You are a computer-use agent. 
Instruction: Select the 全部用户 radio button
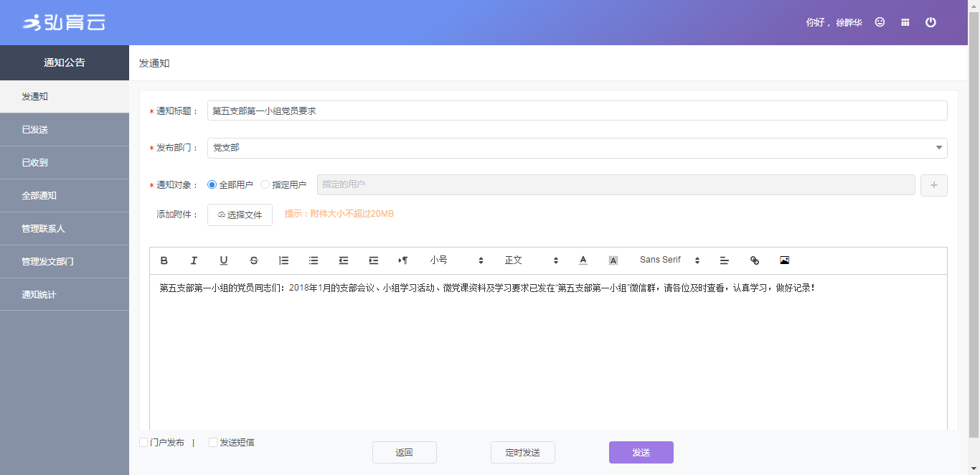[212, 184]
